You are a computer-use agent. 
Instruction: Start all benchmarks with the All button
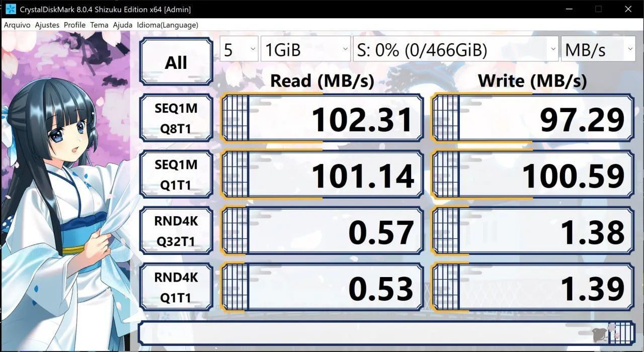point(176,62)
